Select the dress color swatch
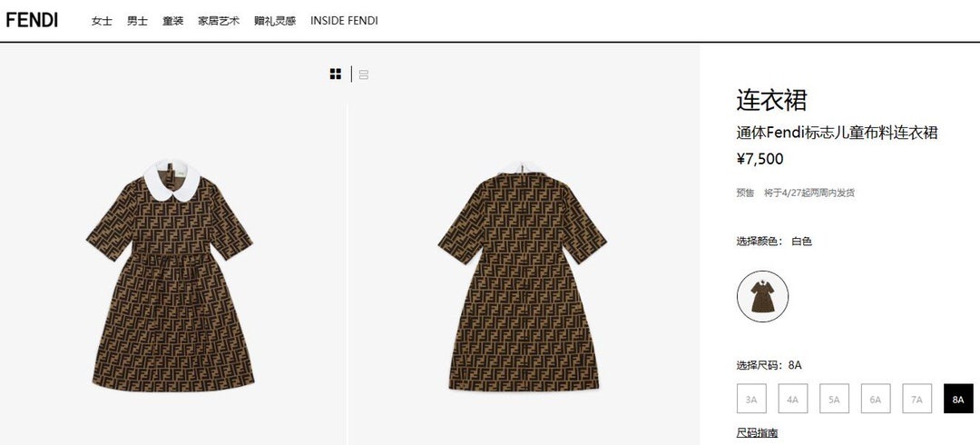This screenshot has height=445, width=980. click(x=762, y=297)
